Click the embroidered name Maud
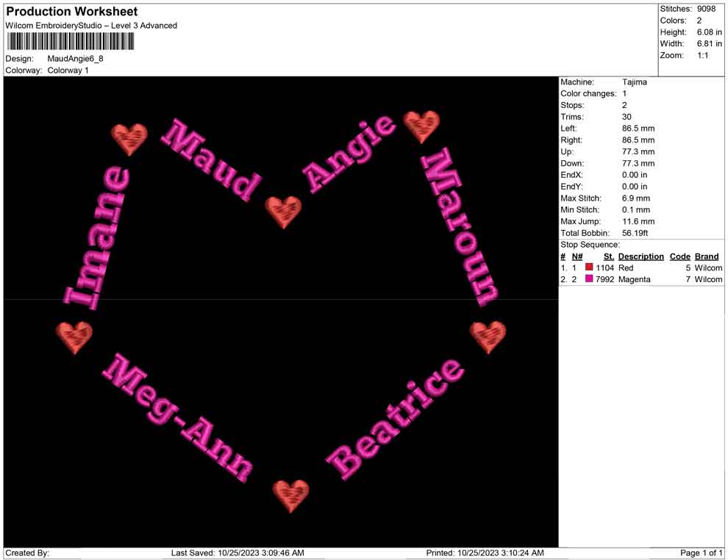The image size is (728, 560). pyautogui.click(x=212, y=160)
